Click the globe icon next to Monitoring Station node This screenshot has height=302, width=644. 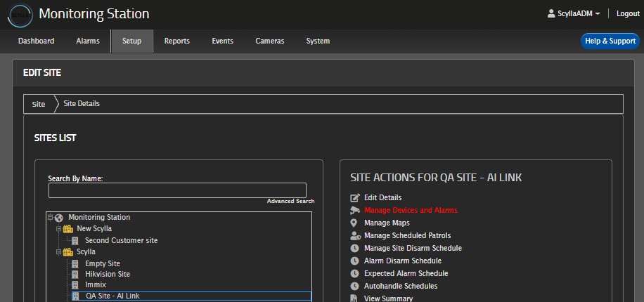(59, 218)
